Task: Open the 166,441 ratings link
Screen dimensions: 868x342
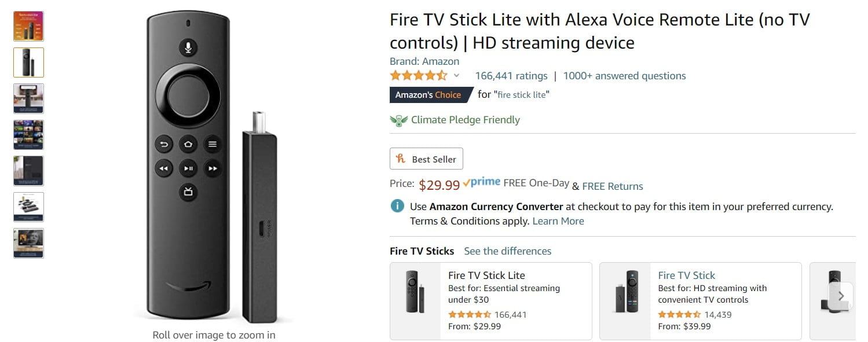Action: pyautogui.click(x=511, y=76)
